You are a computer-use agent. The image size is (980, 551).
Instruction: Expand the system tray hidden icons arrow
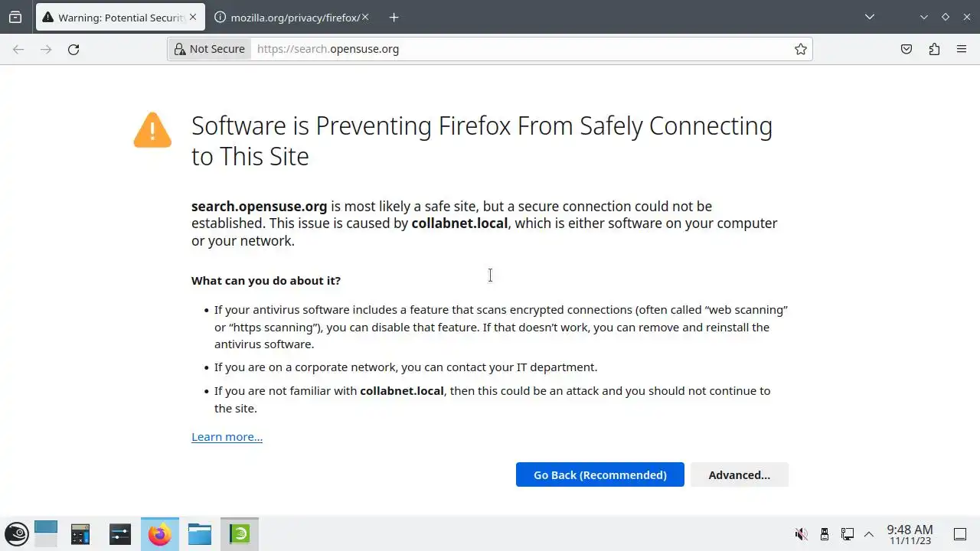click(x=869, y=534)
